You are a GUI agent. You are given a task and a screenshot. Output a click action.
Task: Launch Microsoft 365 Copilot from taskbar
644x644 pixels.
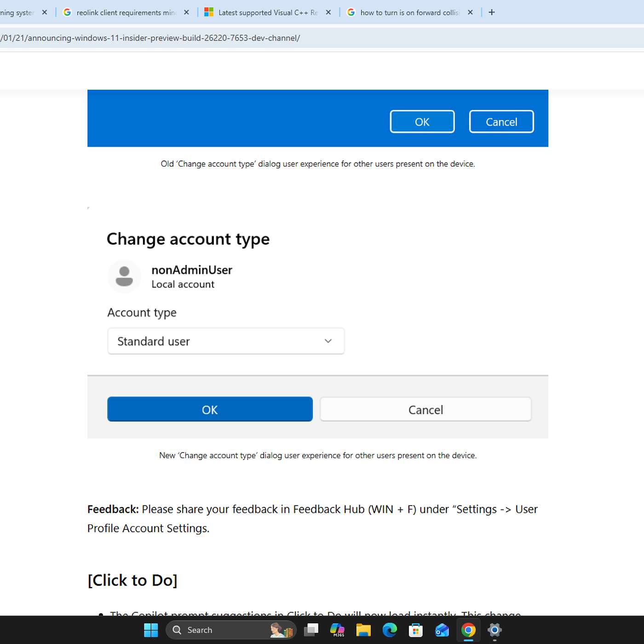(x=337, y=630)
